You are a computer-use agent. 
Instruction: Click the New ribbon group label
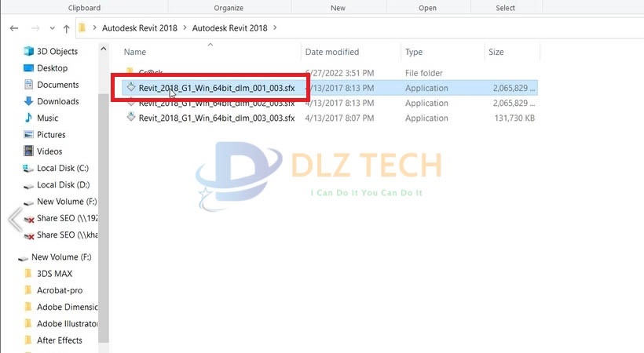[338, 8]
